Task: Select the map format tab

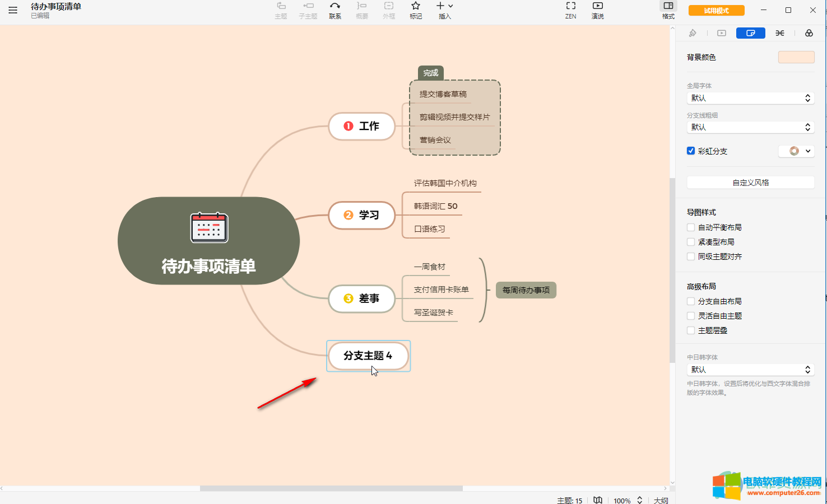Action: point(751,33)
